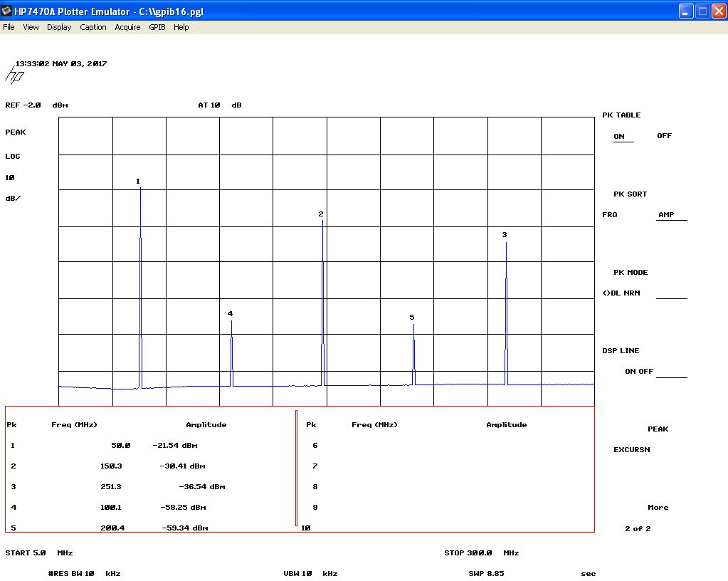Open the Caption menu
The width and height of the screenshot is (728, 581).
pyautogui.click(x=93, y=27)
